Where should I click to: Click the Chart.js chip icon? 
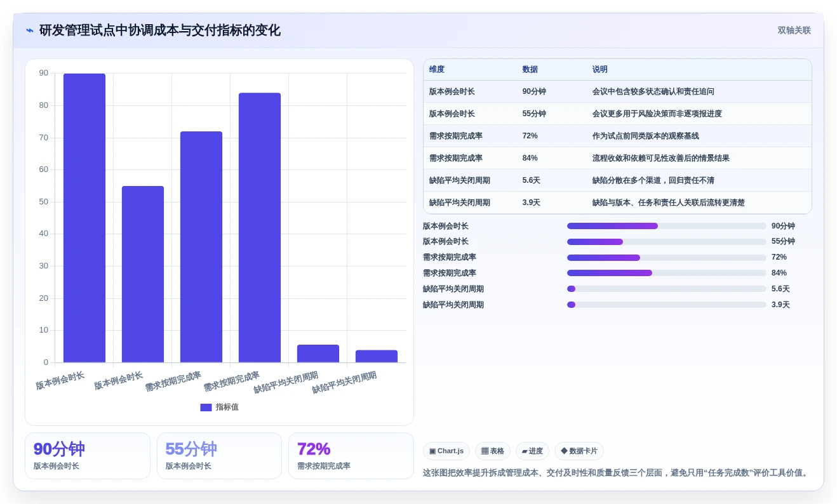pyautogui.click(x=432, y=451)
